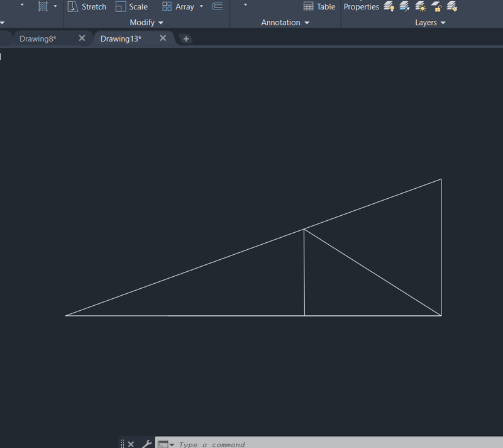
Task: Select the hatch pattern icon in the ribbon
Action: coord(42,6)
